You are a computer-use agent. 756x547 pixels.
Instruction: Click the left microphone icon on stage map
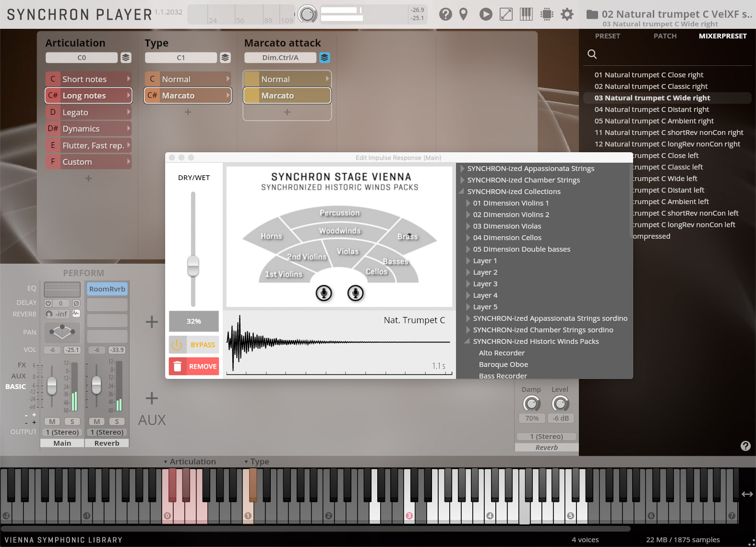click(324, 292)
